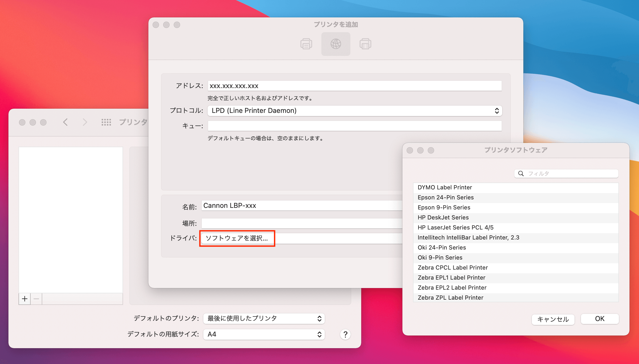Select DYMO Label Printer in the list
Screen dimensions: 639x364
click(516, 188)
